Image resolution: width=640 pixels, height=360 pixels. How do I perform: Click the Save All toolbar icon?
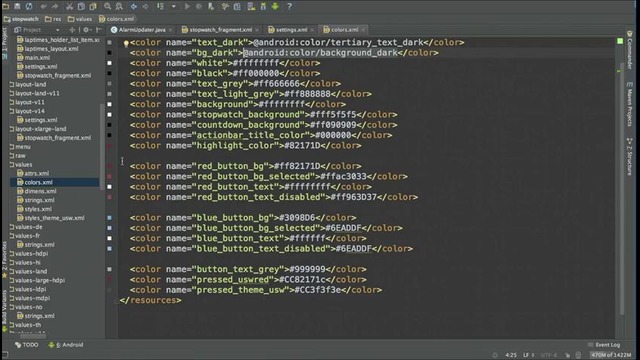tap(17, 6)
